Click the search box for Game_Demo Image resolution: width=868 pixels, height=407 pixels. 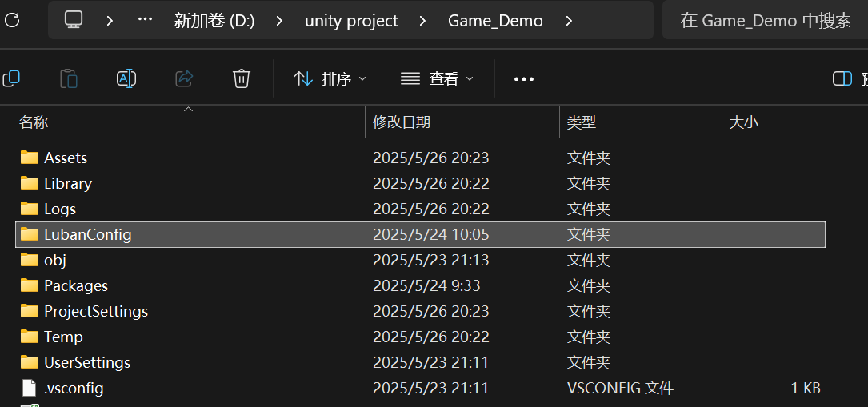click(x=765, y=21)
